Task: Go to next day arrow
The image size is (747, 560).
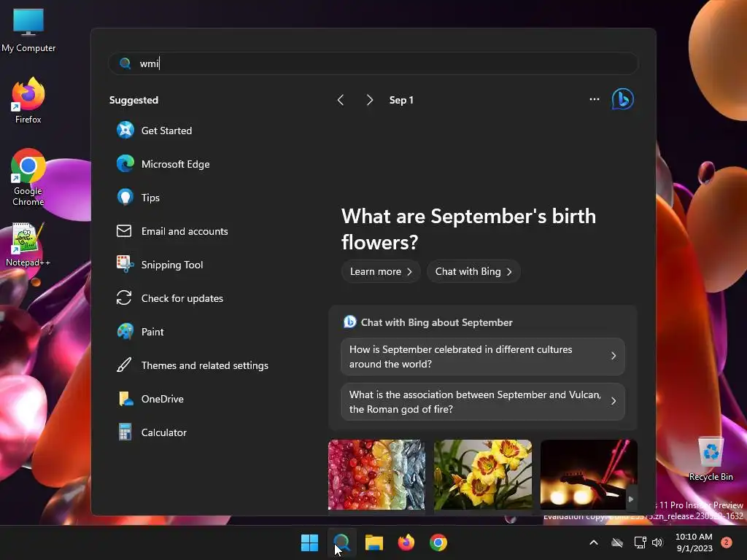Action: click(x=369, y=100)
